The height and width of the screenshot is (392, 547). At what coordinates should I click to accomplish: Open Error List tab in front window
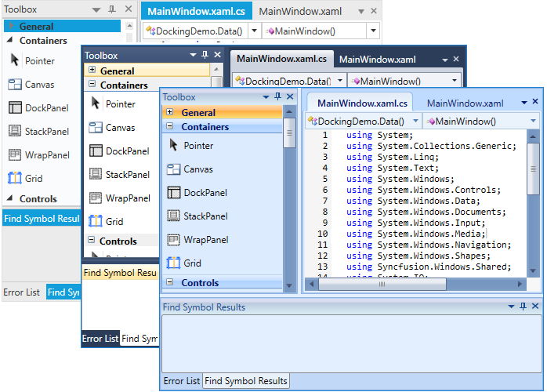coord(182,381)
